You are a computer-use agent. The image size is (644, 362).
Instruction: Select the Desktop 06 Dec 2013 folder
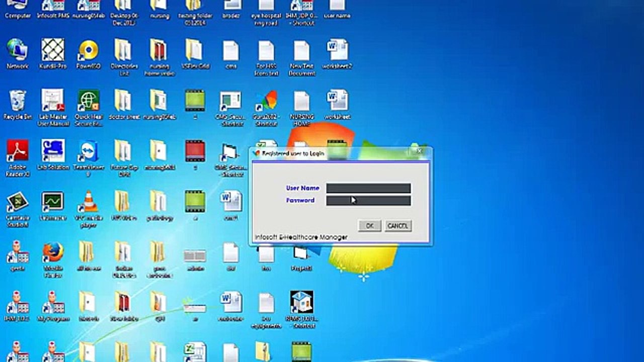pyautogui.click(x=123, y=12)
